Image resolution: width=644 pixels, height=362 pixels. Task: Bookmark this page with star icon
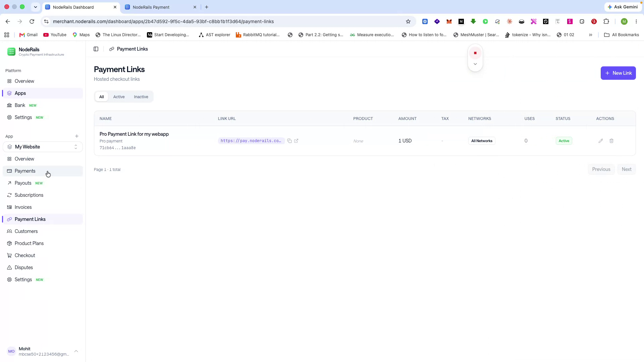[408, 21]
